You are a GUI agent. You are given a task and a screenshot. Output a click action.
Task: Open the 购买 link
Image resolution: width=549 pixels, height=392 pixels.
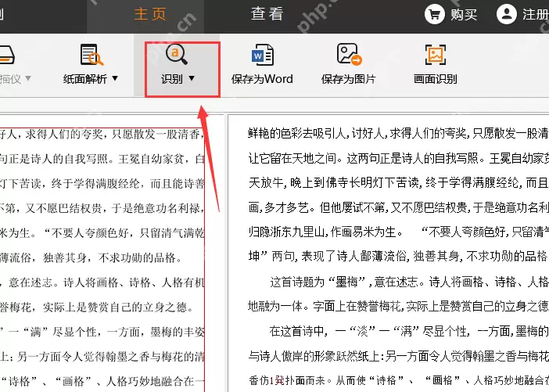point(464,14)
